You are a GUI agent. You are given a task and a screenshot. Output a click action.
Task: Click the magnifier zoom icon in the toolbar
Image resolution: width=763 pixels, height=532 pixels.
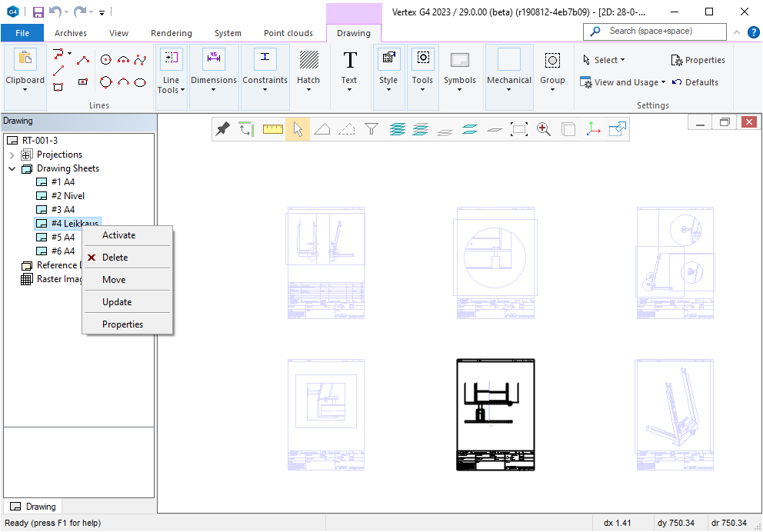tap(544, 130)
